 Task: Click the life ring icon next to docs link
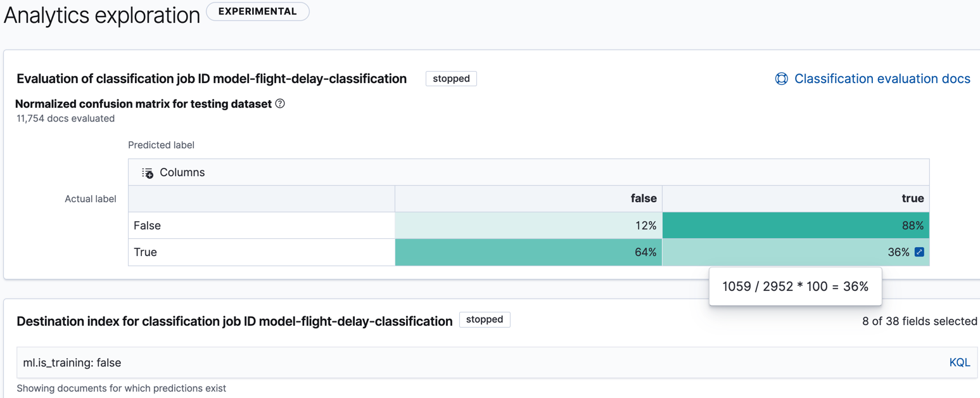(780, 78)
